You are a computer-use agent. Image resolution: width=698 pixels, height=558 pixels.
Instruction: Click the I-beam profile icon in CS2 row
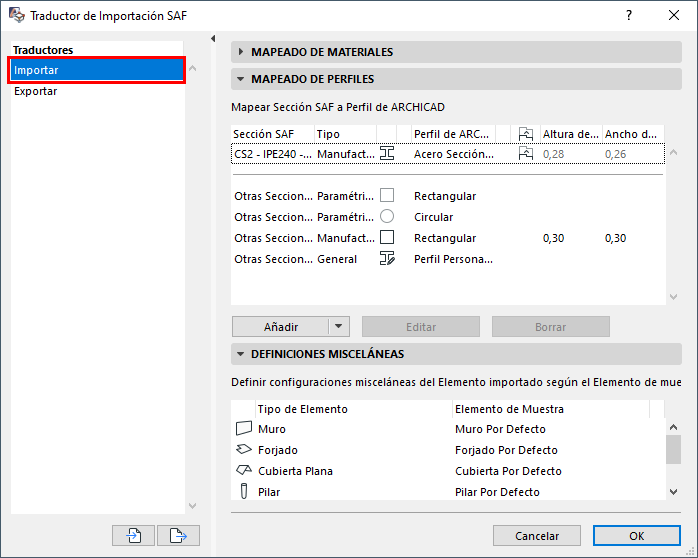pos(387,154)
